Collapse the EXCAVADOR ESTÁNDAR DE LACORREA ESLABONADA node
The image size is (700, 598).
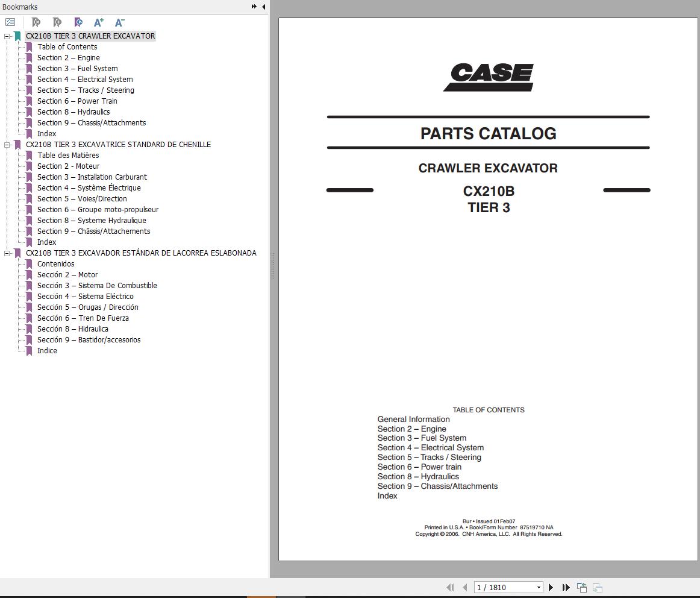7,253
